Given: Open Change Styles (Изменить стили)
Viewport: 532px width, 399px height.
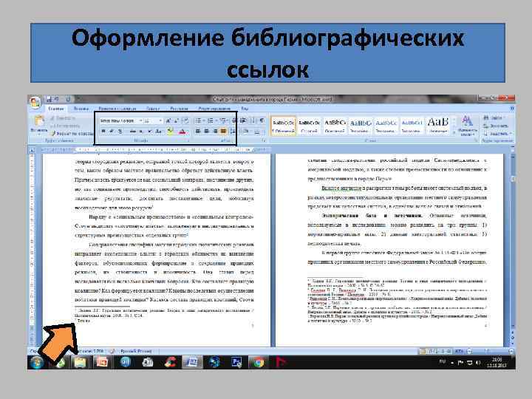Looking at the screenshot, I should (x=468, y=126).
